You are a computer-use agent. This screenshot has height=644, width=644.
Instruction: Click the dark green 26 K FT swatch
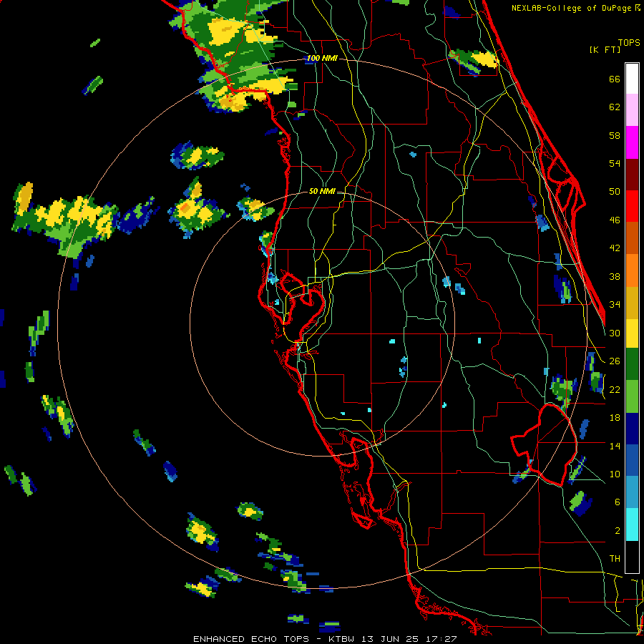tap(632, 364)
